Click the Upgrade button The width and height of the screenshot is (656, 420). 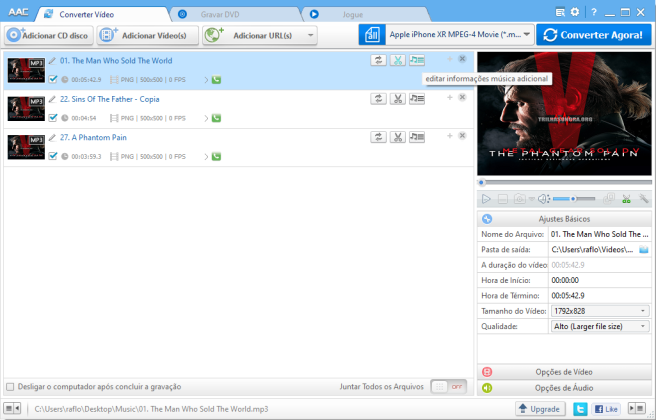(x=540, y=409)
